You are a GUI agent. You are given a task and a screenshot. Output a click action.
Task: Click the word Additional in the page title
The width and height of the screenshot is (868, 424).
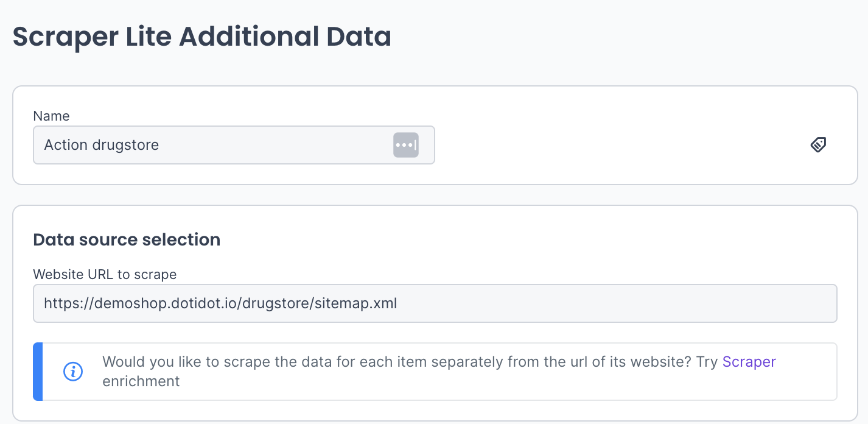click(x=249, y=37)
